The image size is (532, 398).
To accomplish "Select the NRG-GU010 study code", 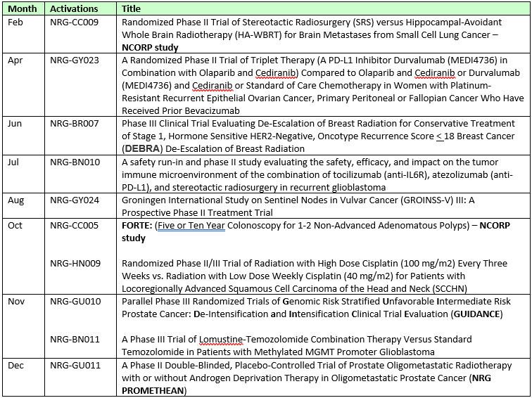I will (75, 302).
